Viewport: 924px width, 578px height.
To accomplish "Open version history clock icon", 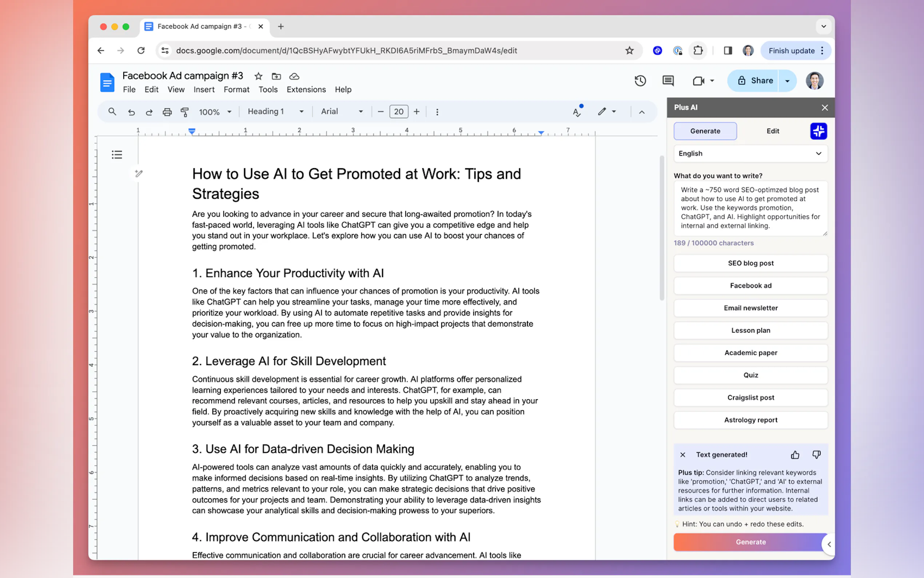I will 640,81.
